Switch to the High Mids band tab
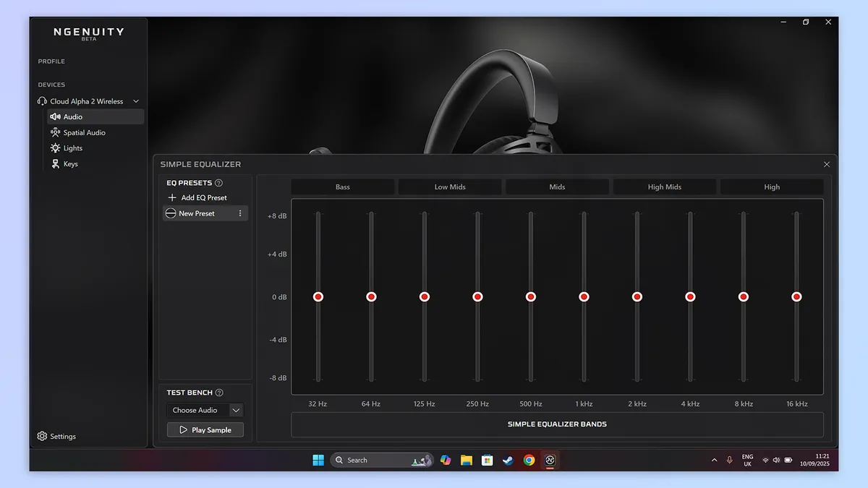Image resolution: width=868 pixels, height=488 pixels. [x=664, y=187]
